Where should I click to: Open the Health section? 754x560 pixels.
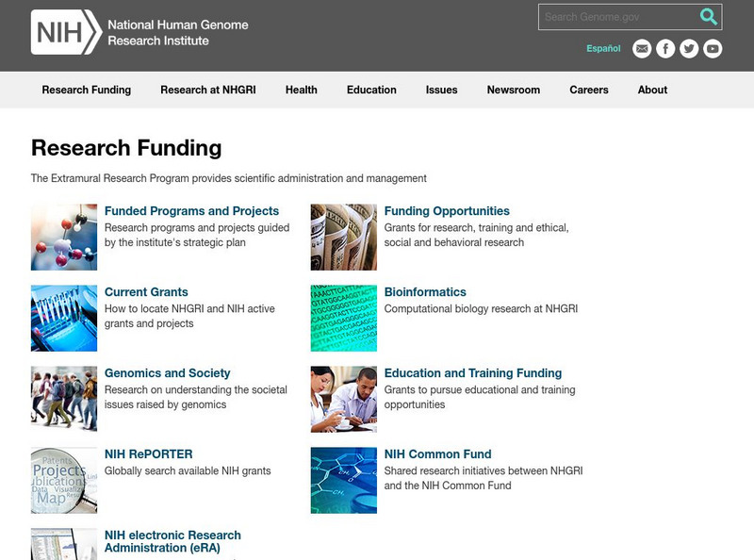pyautogui.click(x=301, y=90)
